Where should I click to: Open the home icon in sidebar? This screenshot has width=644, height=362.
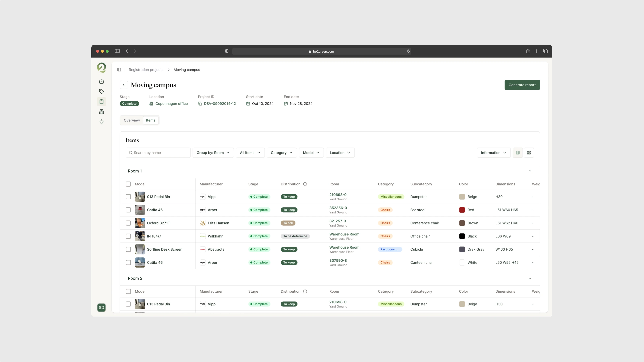coord(101,81)
